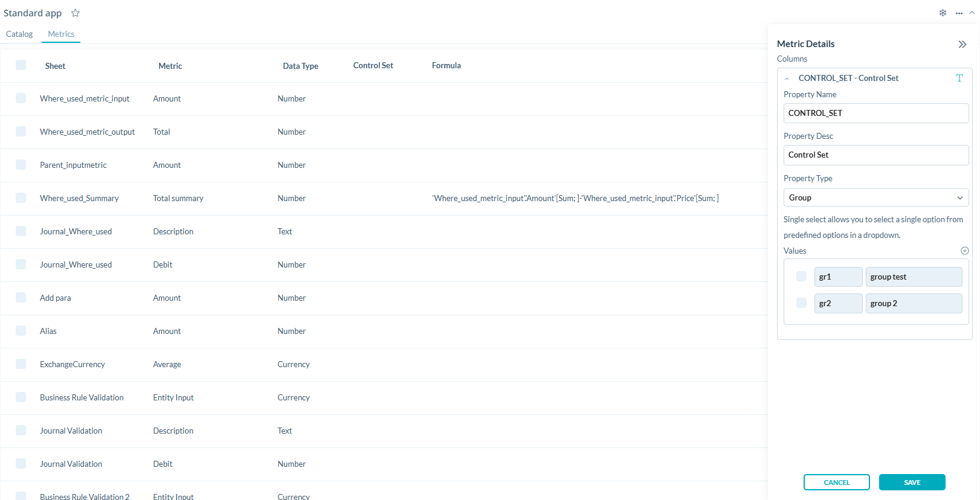Add a new value with plus icon
Viewport: 980px width, 500px height.
point(964,251)
